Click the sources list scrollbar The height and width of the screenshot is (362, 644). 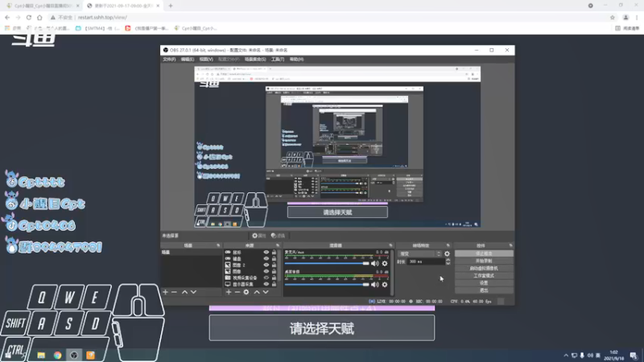(279, 268)
